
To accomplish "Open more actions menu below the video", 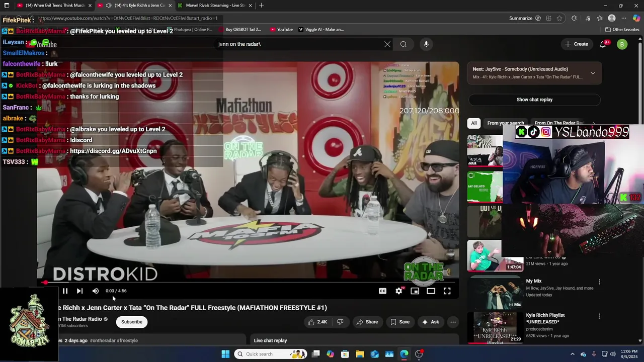I will (x=453, y=322).
